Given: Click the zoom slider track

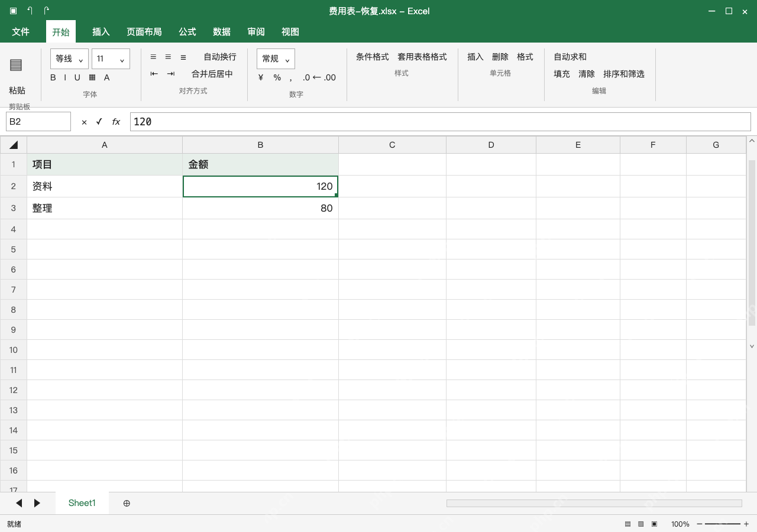Looking at the screenshot, I should (723, 524).
